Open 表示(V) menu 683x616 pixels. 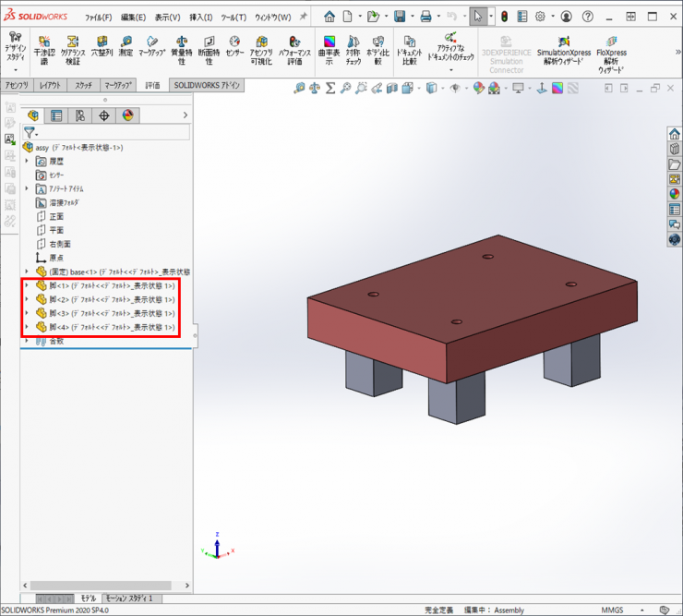(x=168, y=17)
